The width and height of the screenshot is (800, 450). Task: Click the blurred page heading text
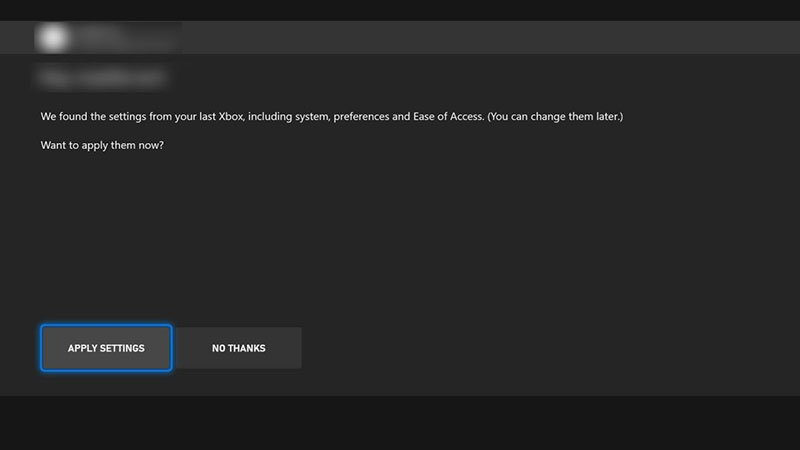tap(100, 76)
